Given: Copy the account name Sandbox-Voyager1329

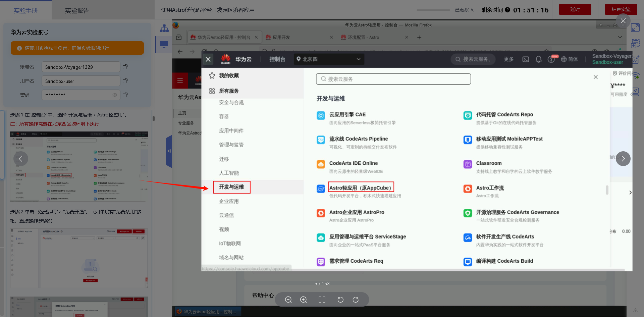Looking at the screenshot, I should [x=125, y=67].
